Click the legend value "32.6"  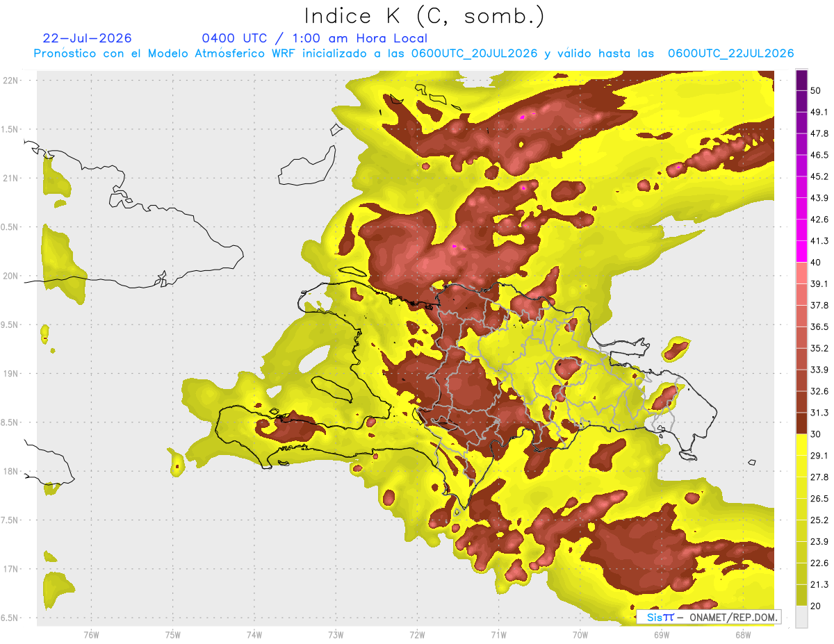pos(820,391)
